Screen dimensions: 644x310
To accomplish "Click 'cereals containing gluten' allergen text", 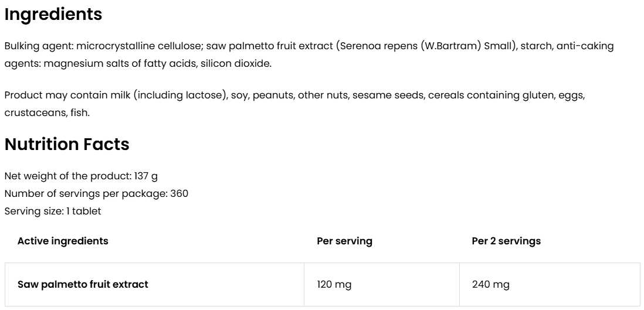I will (x=474, y=95).
